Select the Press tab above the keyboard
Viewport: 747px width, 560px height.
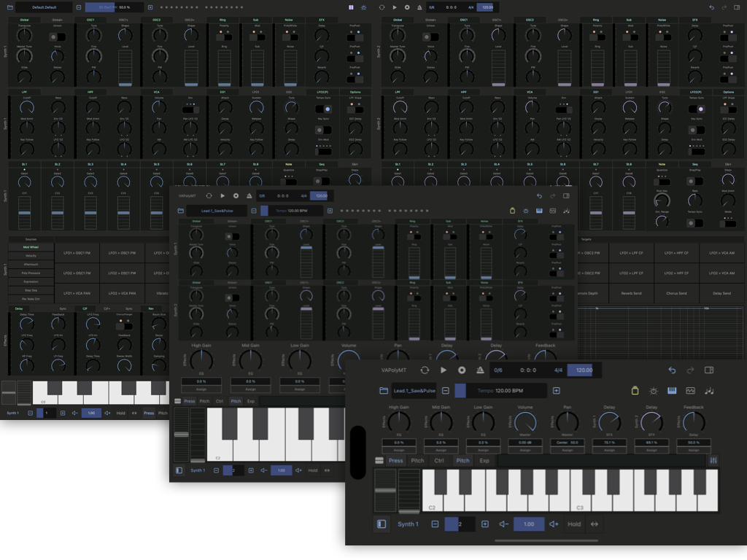pos(395,461)
